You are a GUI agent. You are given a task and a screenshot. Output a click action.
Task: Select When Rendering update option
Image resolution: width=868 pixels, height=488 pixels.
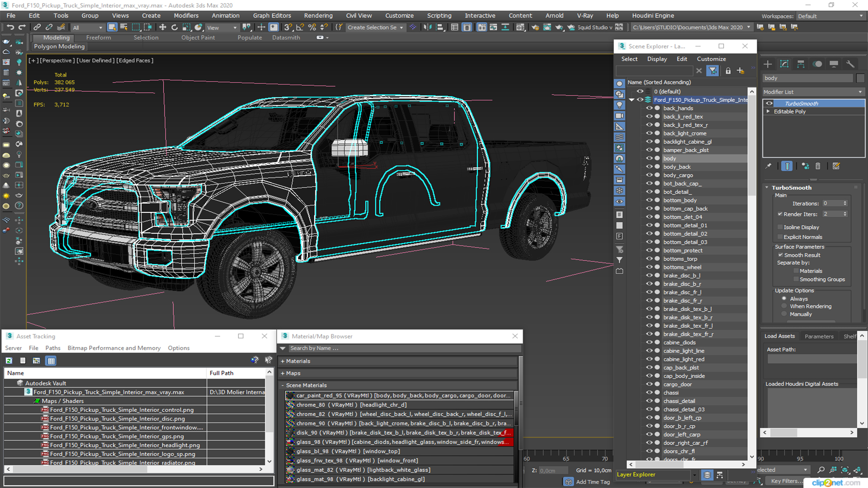pos(784,306)
